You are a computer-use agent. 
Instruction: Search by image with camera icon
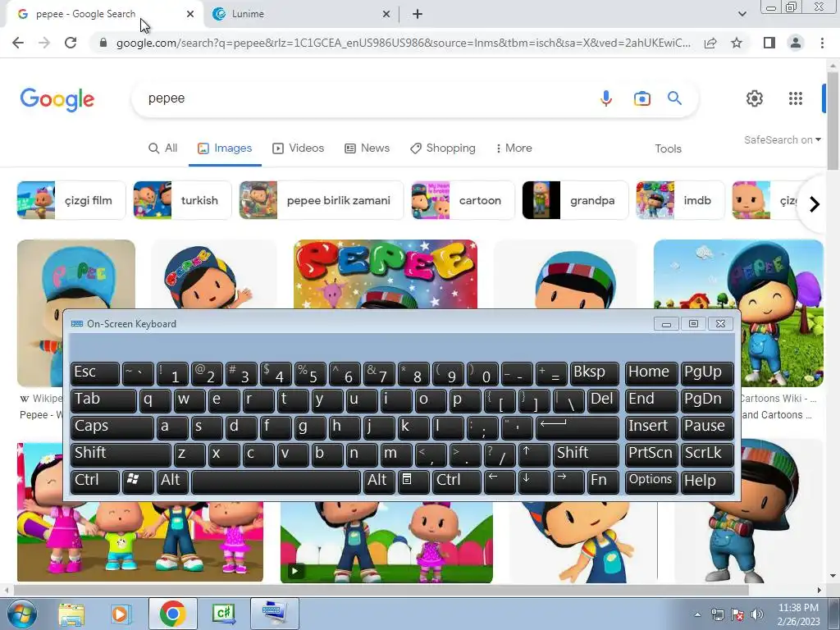[x=641, y=98]
